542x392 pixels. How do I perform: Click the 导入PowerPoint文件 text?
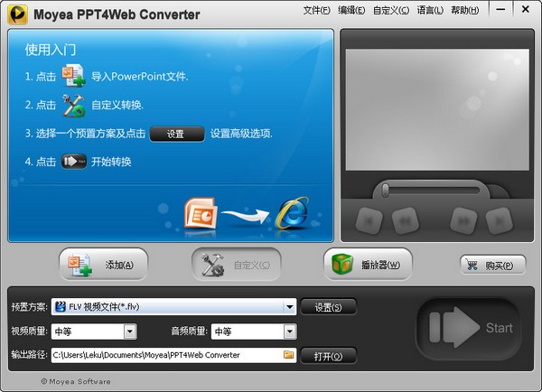click(x=140, y=77)
